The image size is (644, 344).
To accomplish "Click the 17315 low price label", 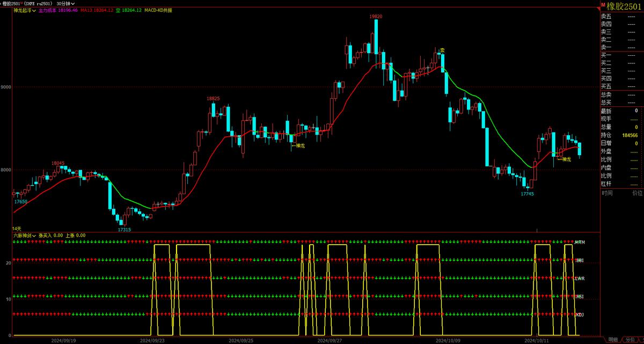I will 124,229.
